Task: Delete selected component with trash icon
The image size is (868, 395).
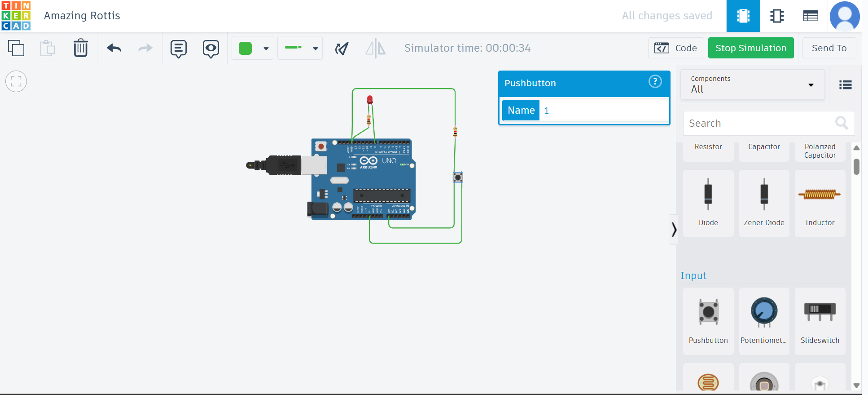Action: (x=81, y=48)
